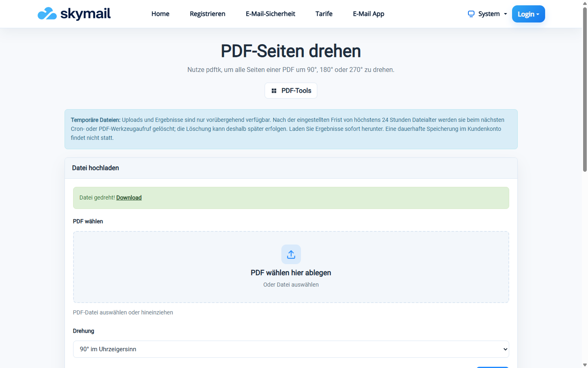Open the E-Mail-Sicherheit menu item
Viewport: 588px width, 368px height.
coord(270,14)
